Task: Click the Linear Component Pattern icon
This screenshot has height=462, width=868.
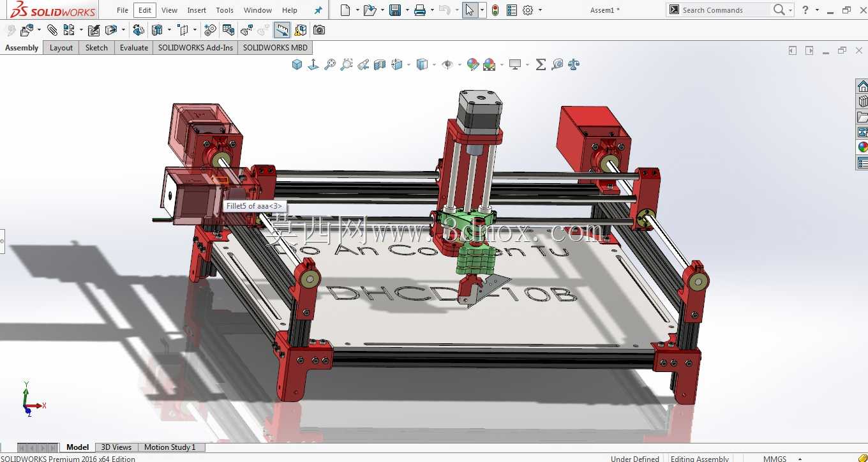Action: pyautogui.click(x=69, y=30)
